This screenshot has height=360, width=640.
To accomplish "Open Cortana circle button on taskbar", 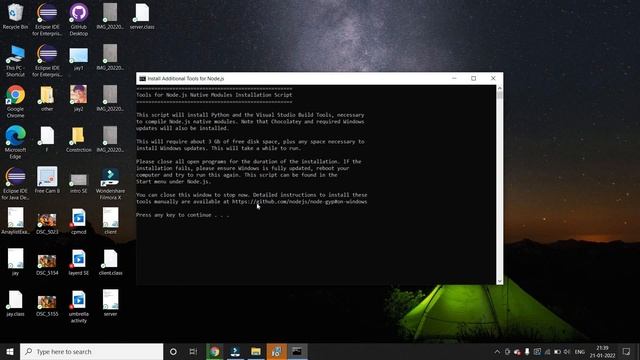I will coord(173,351).
